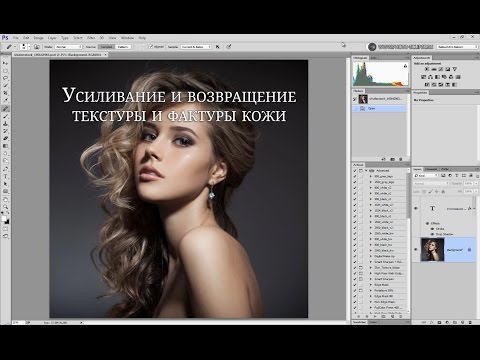Switch to the Channels tab
480x360 pixels.
(431, 169)
